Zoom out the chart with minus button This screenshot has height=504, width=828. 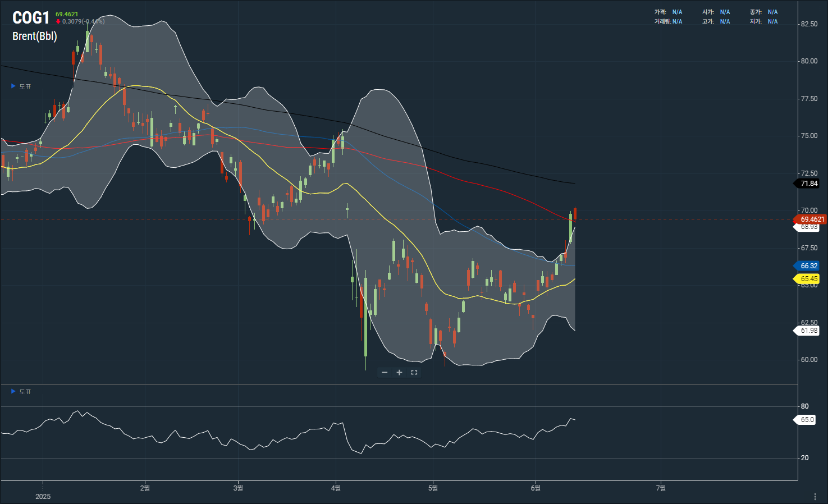coord(385,373)
